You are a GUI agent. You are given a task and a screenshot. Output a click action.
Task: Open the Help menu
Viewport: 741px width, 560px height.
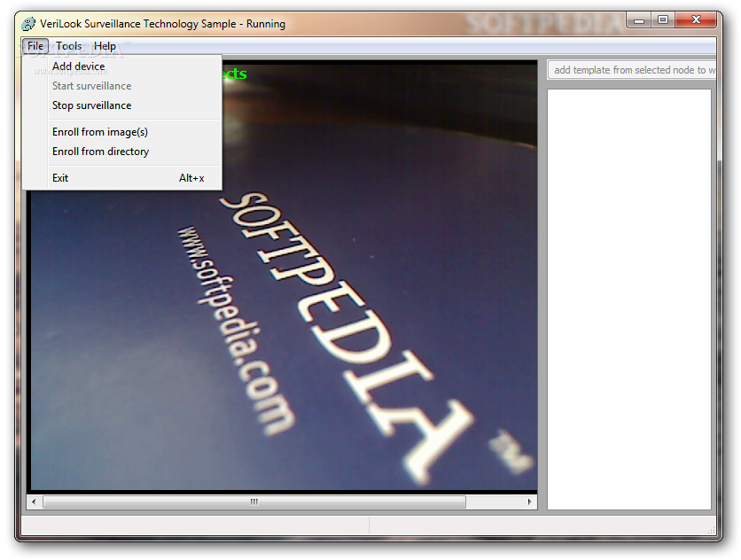(x=105, y=46)
